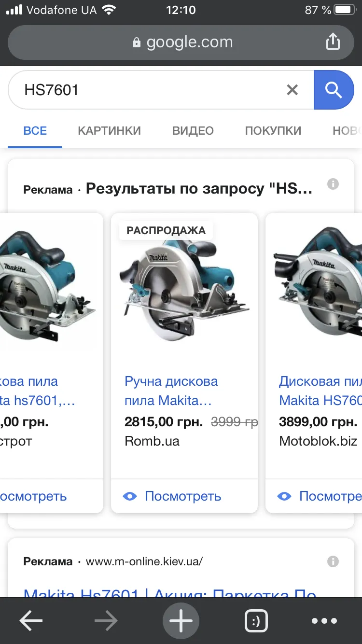The height and width of the screenshot is (644, 362).
Task: Switch to the ВИДЕО tab
Action: click(193, 130)
